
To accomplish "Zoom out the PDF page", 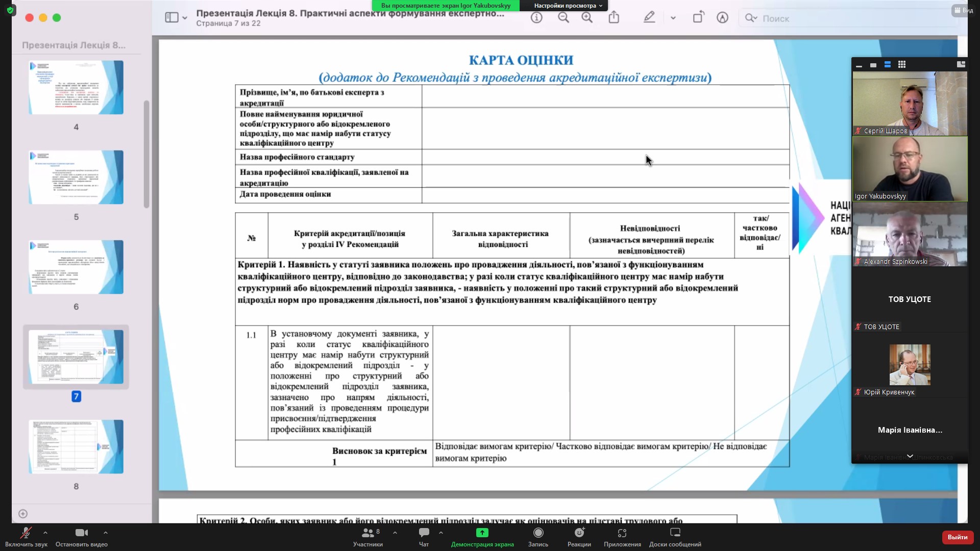I will (563, 18).
